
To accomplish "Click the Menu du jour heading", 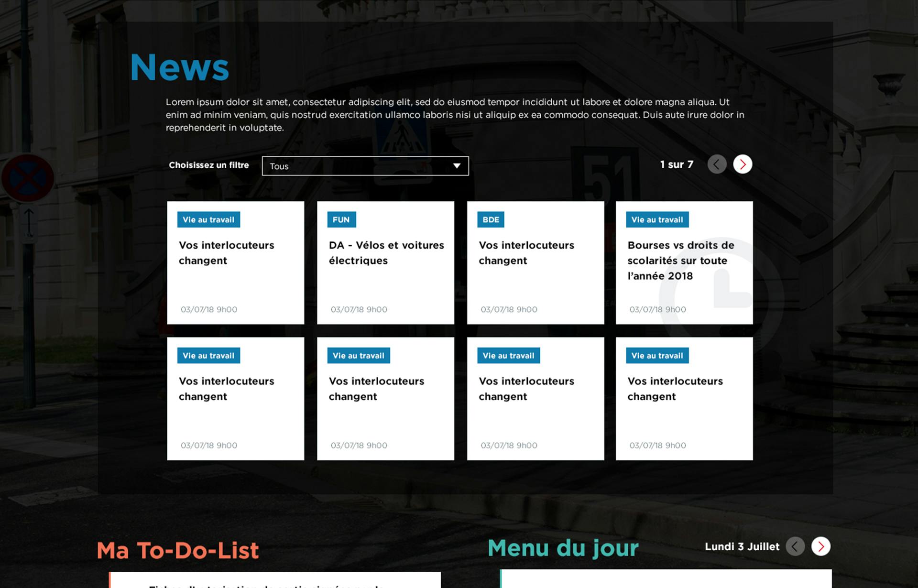I will tap(563, 548).
